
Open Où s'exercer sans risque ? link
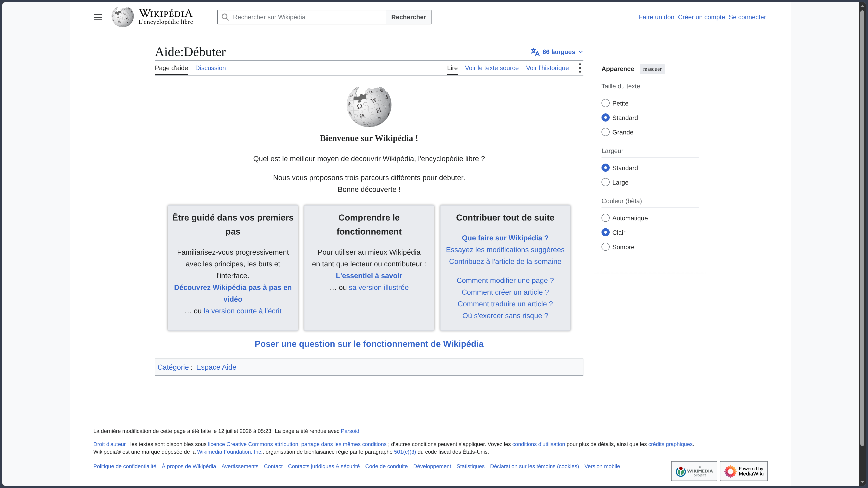coord(505,316)
